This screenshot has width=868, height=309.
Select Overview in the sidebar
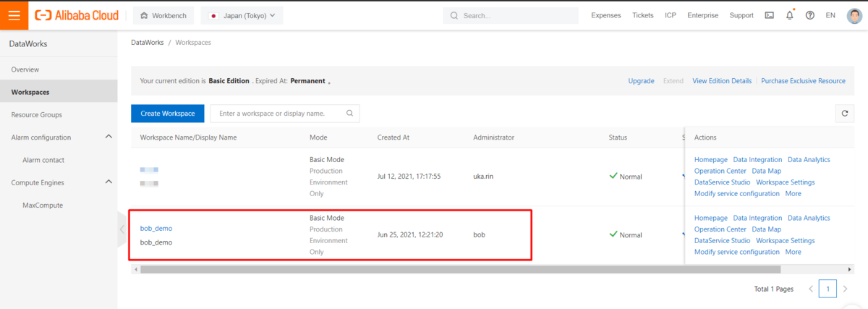click(x=59, y=69)
